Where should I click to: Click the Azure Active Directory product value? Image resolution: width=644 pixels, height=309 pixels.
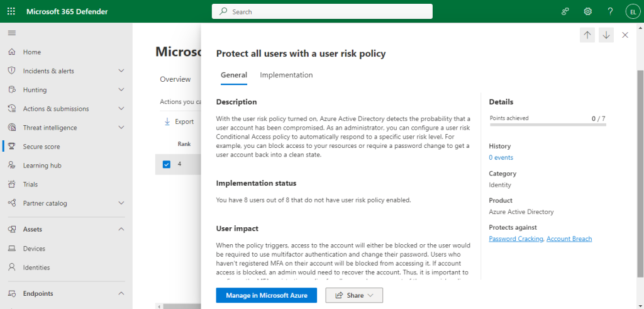coord(521,211)
